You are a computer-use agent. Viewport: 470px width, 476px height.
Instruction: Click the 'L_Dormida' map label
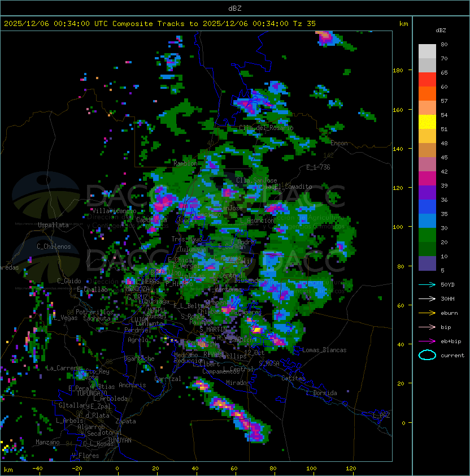click(321, 393)
